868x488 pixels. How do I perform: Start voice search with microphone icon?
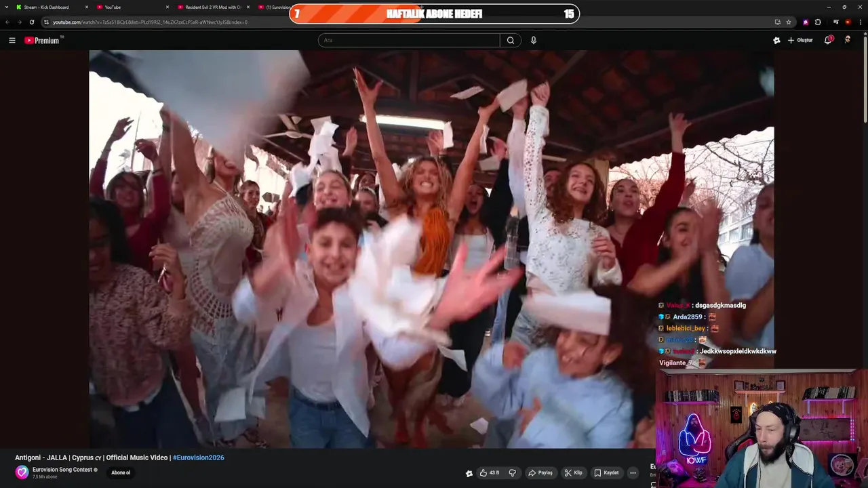(x=534, y=40)
